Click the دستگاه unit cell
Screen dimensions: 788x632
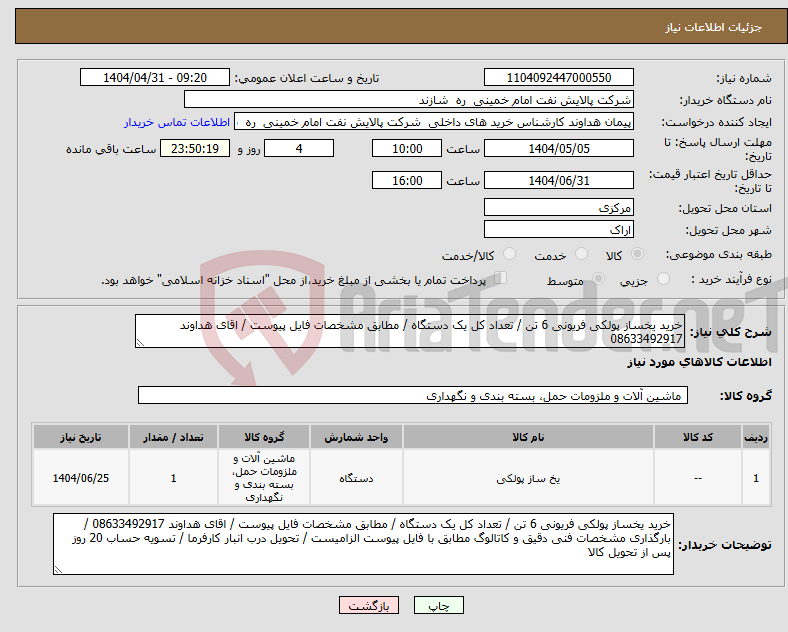356,478
